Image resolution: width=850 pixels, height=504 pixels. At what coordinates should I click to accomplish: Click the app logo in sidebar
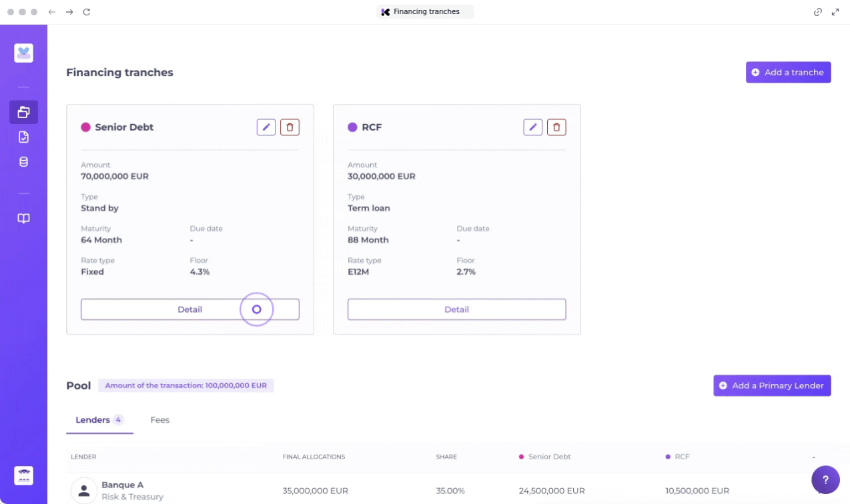tap(23, 53)
